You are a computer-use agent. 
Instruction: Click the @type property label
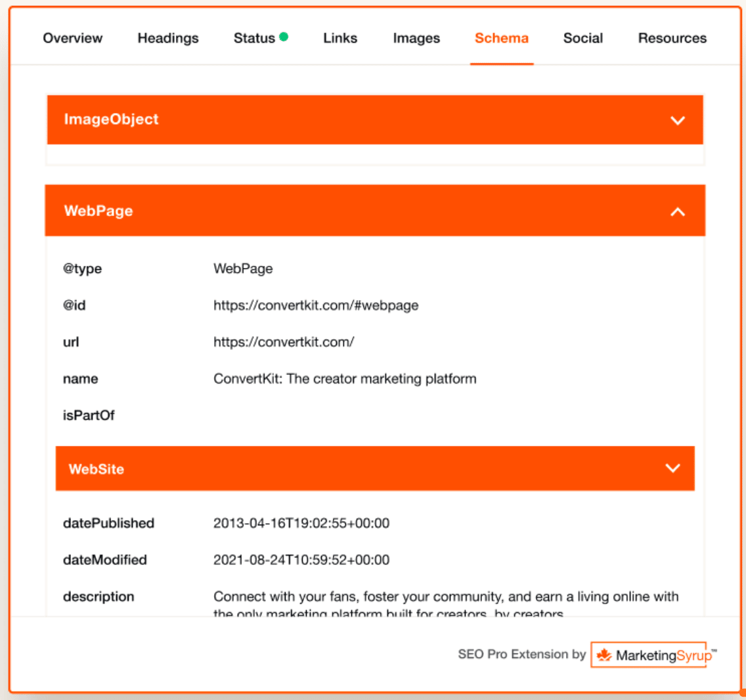tap(82, 269)
